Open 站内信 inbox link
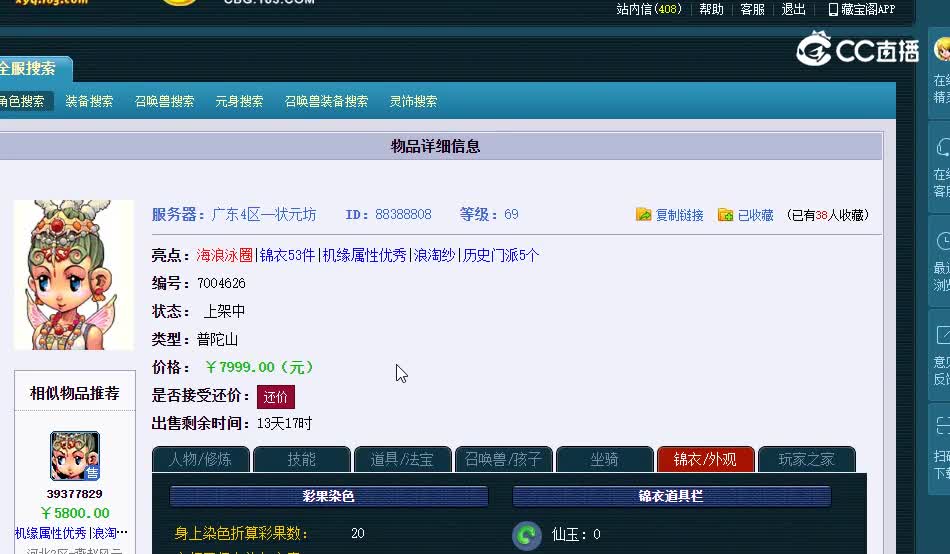 tap(649, 10)
